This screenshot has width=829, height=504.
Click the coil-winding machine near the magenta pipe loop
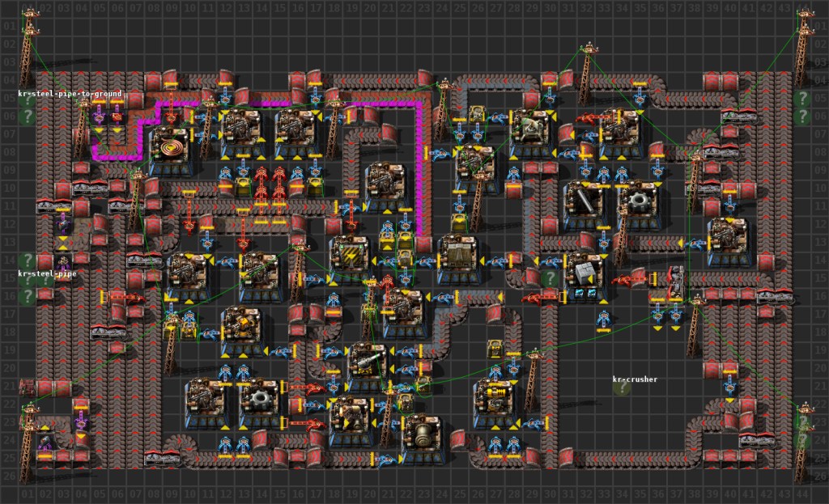point(170,150)
